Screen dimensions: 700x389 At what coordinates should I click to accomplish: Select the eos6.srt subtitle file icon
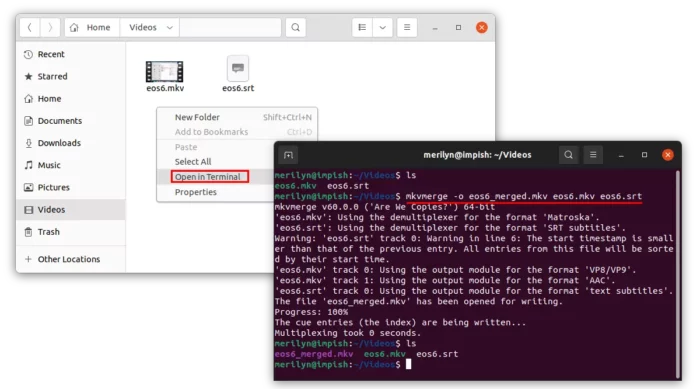238,69
